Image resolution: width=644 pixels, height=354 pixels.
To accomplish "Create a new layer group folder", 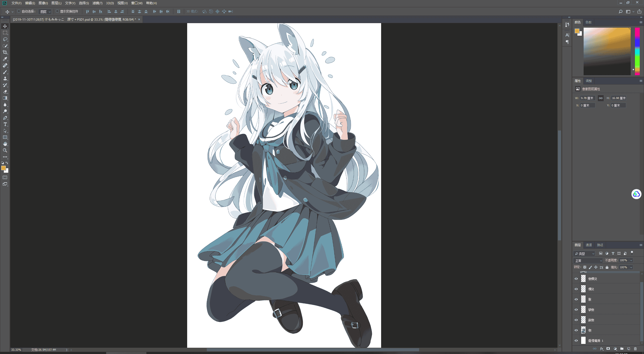I will pos(622,349).
